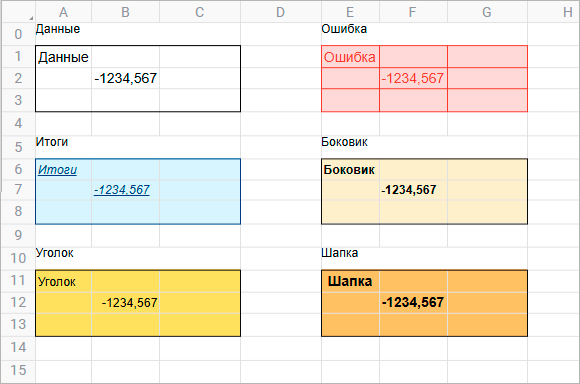This screenshot has height=384, width=580.
Task: Select column G header
Action: (x=487, y=12)
